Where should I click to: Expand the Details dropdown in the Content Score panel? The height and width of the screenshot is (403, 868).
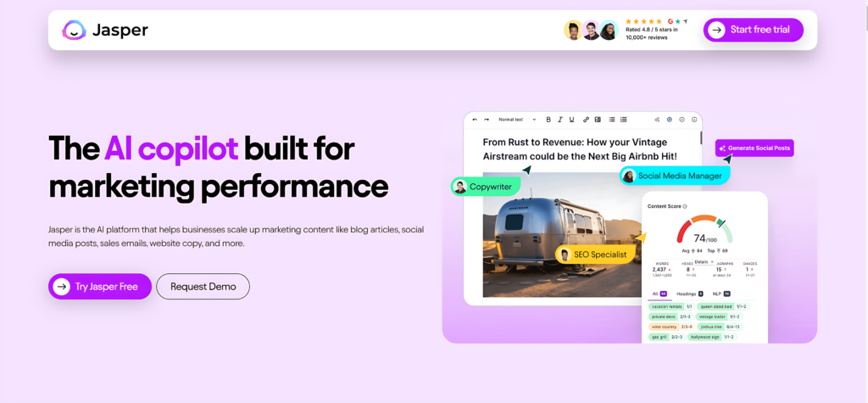tap(704, 261)
